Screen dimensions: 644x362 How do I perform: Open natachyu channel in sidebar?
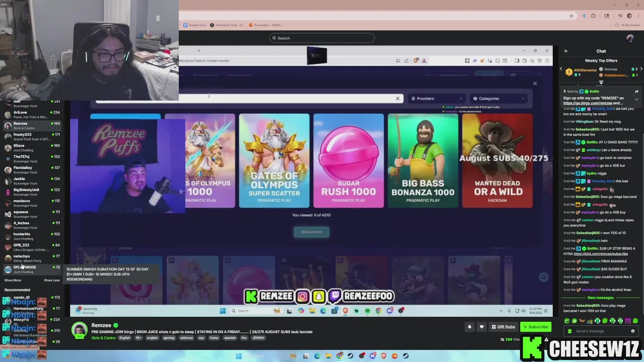coord(31,258)
